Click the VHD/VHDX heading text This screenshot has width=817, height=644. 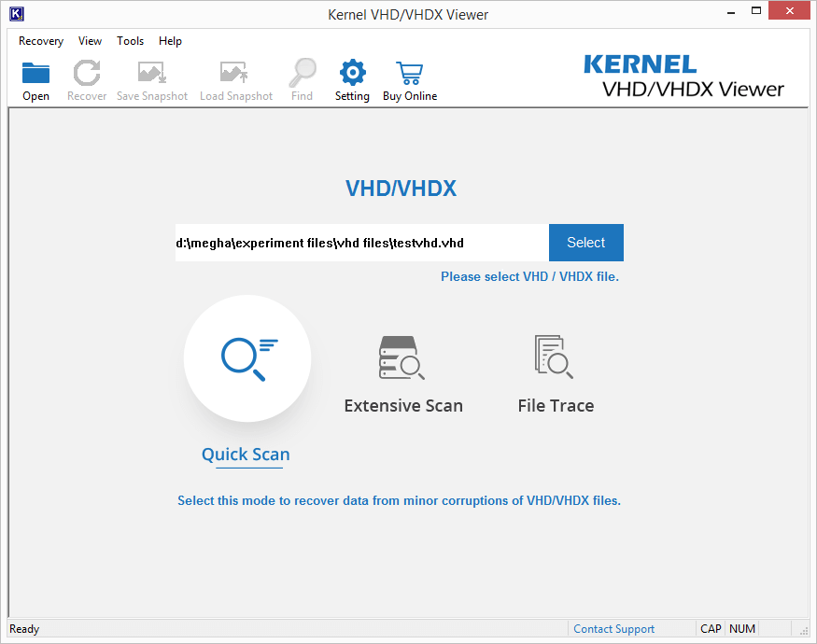click(401, 189)
